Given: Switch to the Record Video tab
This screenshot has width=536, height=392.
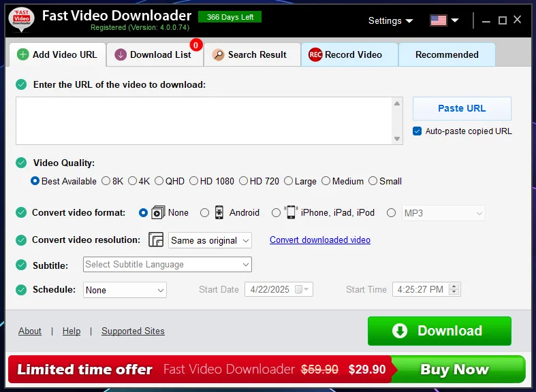Looking at the screenshot, I should tap(349, 54).
